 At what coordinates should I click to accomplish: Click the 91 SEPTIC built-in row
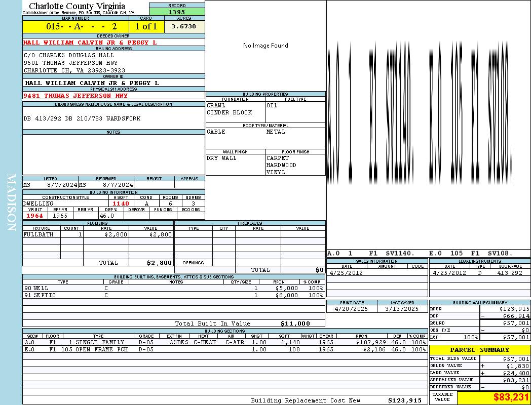174,296
